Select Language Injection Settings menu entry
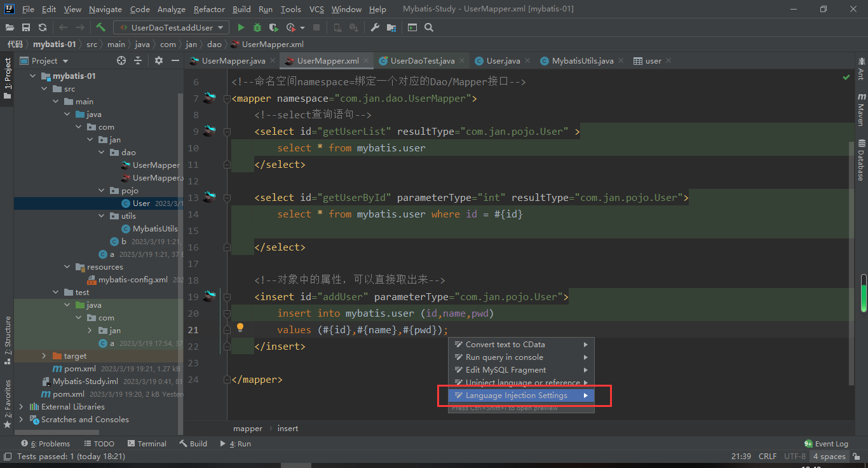 [x=516, y=396]
